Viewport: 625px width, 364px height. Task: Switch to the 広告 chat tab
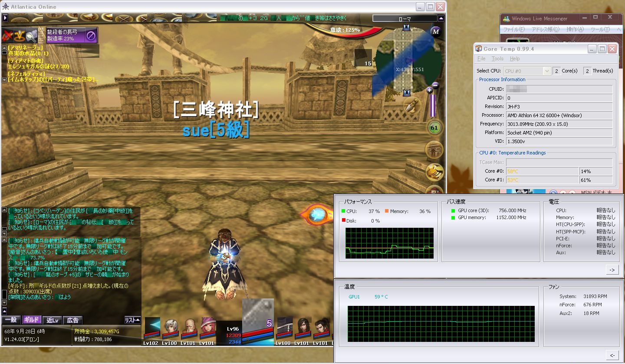click(x=73, y=320)
